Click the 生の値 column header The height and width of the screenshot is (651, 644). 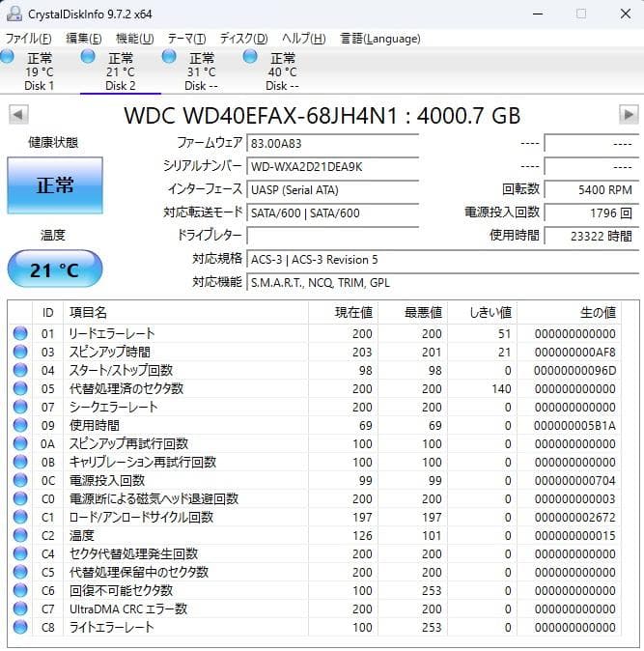pyautogui.click(x=570, y=313)
